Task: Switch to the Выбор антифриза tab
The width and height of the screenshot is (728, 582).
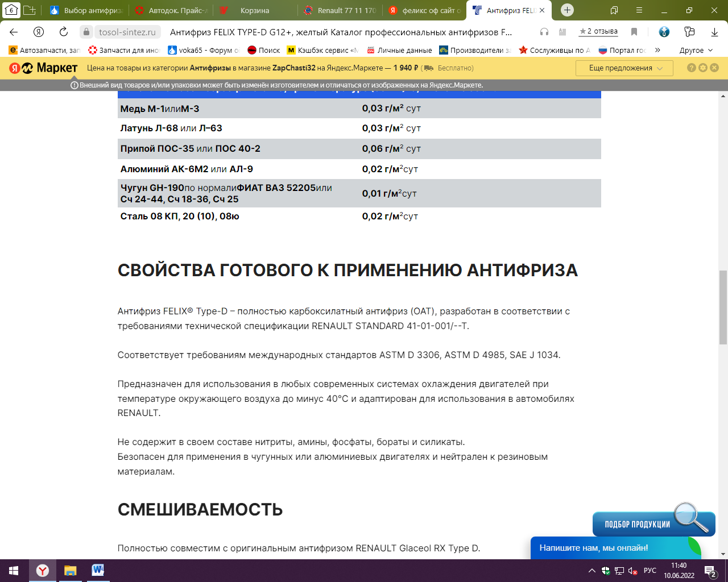Action: 86,10
